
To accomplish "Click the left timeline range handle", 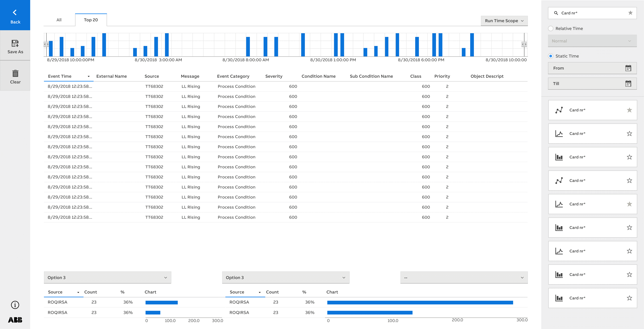I will (x=46, y=44).
